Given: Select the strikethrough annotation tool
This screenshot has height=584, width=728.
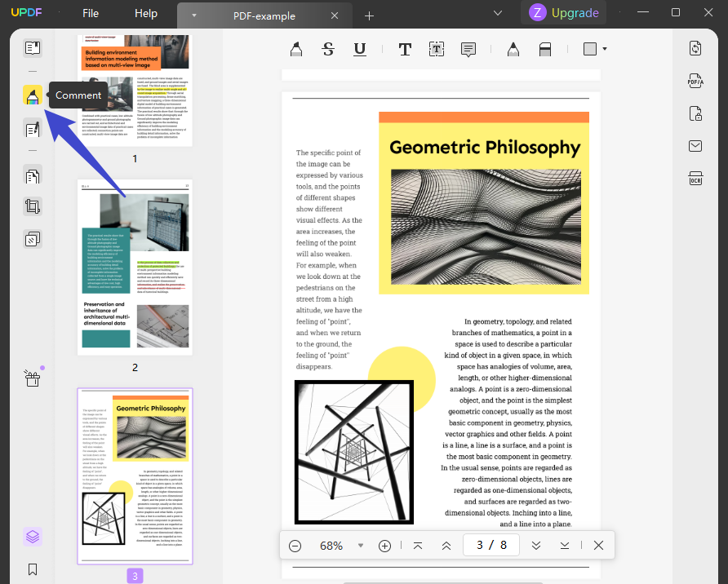Looking at the screenshot, I should pyautogui.click(x=328, y=49).
